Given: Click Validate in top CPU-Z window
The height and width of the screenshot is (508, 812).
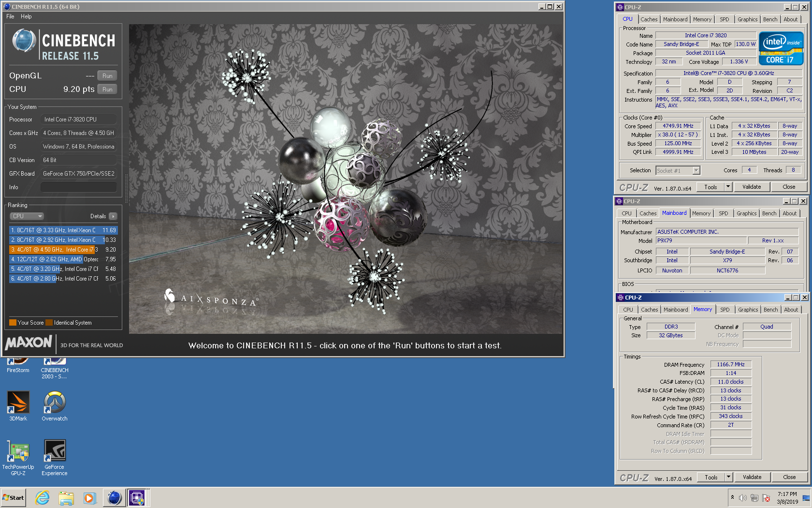Looking at the screenshot, I should [752, 187].
